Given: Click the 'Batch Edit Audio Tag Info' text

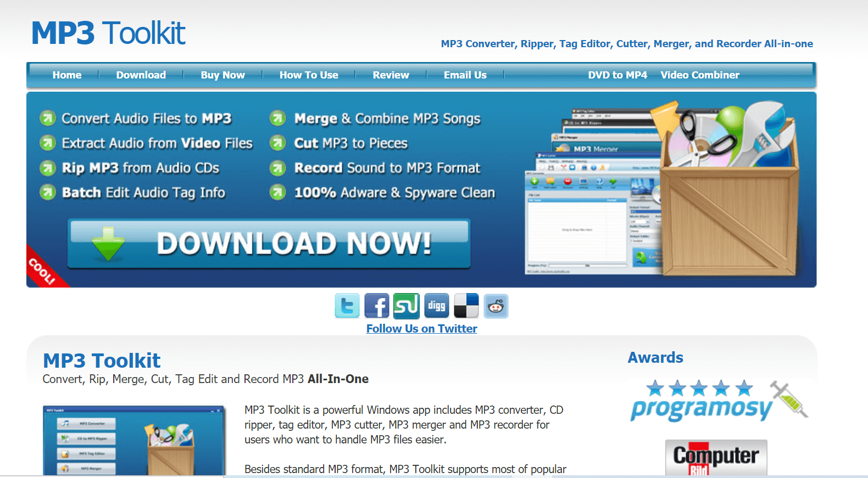Looking at the screenshot, I should 143,193.
